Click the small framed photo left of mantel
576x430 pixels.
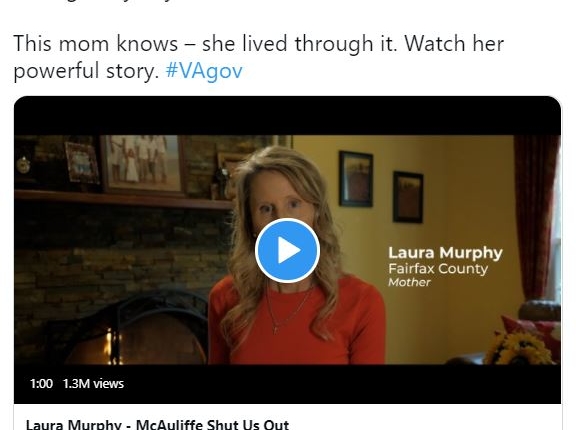(x=82, y=162)
